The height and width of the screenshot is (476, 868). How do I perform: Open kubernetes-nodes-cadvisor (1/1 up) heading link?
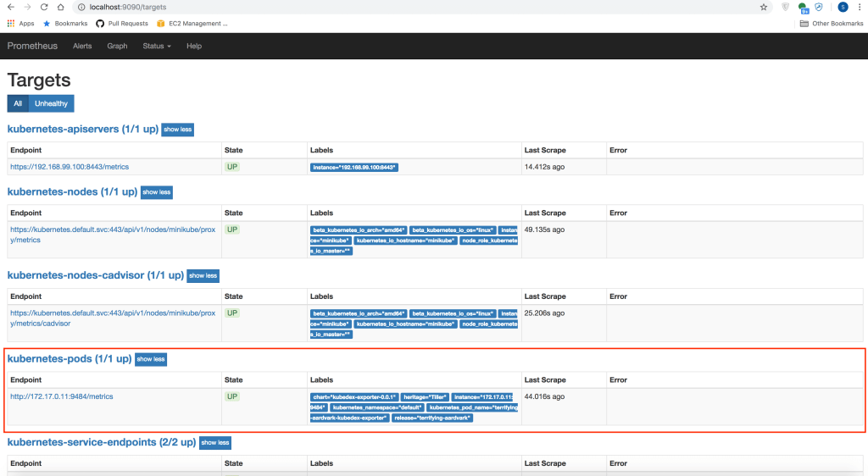pyautogui.click(x=96, y=275)
